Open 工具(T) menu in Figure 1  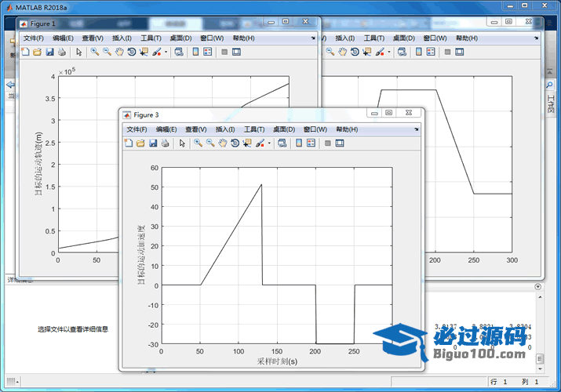151,38
